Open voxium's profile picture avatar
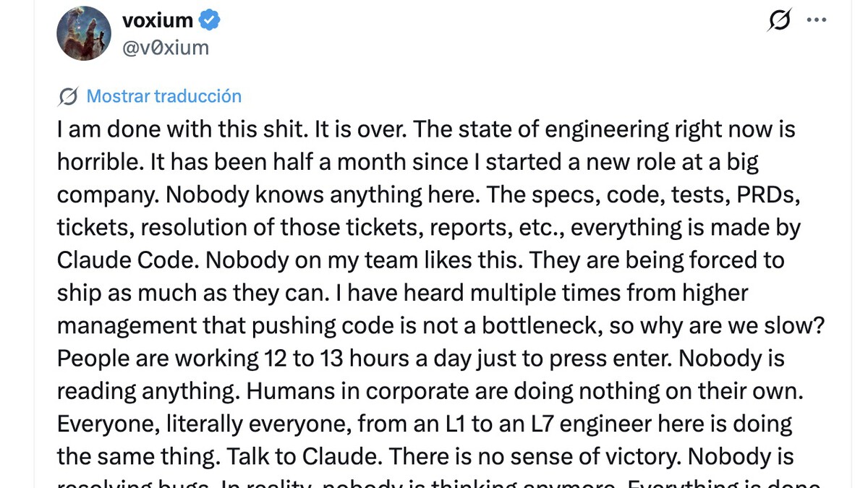 click(84, 34)
